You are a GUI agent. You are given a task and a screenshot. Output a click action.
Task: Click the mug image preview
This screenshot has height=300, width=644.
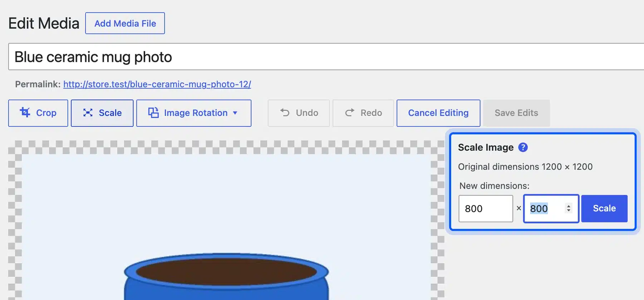point(226,227)
